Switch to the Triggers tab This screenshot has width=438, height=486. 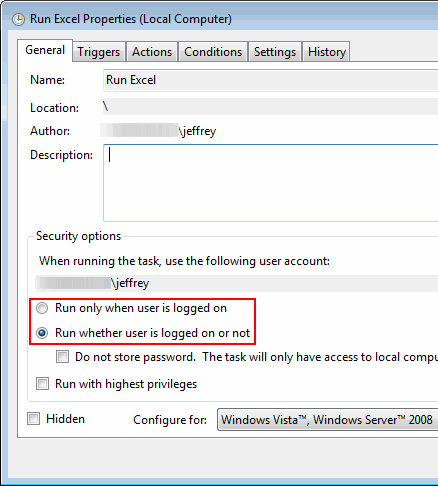tap(99, 52)
